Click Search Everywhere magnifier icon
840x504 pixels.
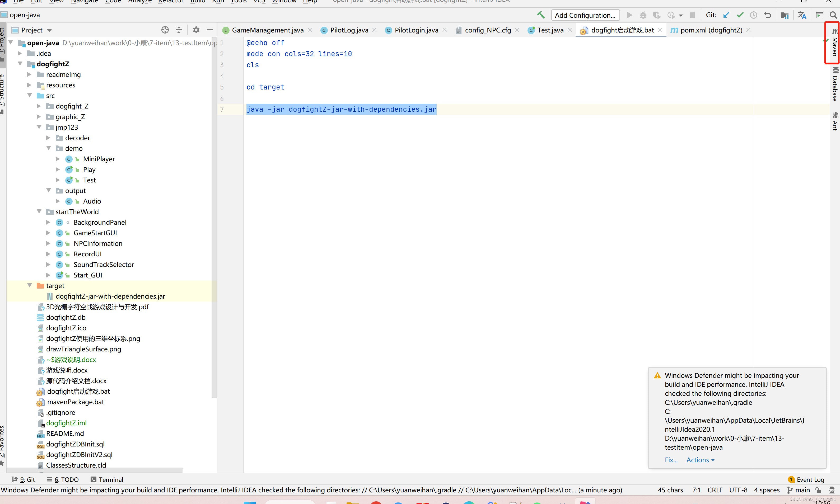pyautogui.click(x=833, y=15)
